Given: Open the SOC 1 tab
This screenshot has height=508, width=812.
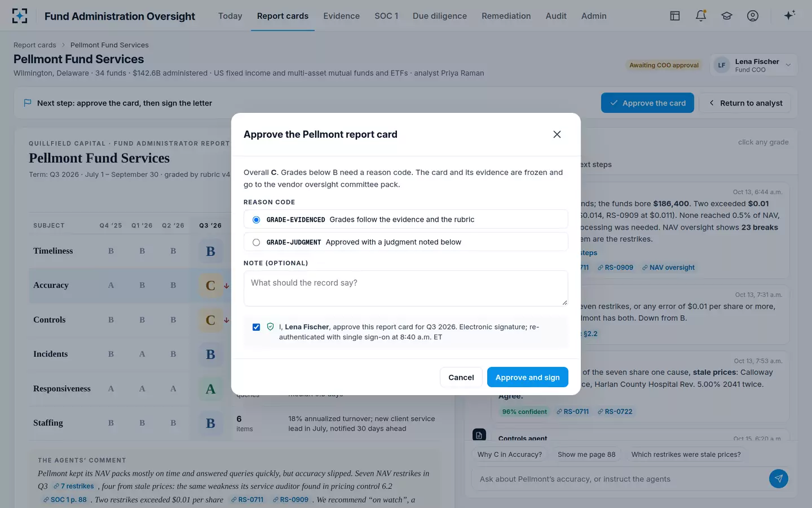Looking at the screenshot, I should (x=386, y=16).
